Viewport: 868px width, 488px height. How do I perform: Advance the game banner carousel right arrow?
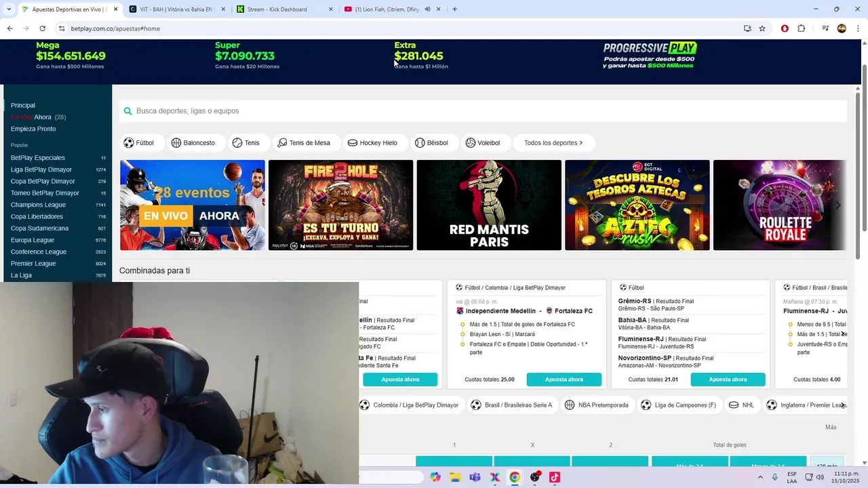[x=838, y=205]
